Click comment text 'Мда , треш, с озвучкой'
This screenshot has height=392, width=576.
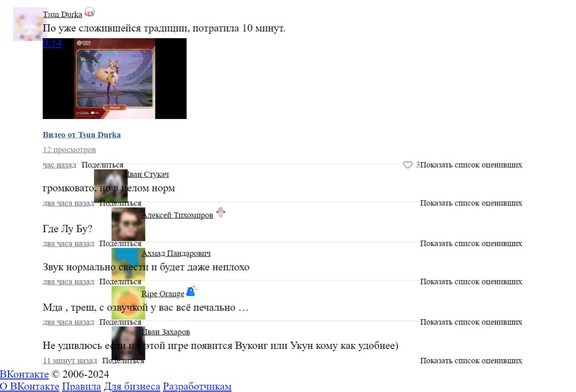(95, 307)
